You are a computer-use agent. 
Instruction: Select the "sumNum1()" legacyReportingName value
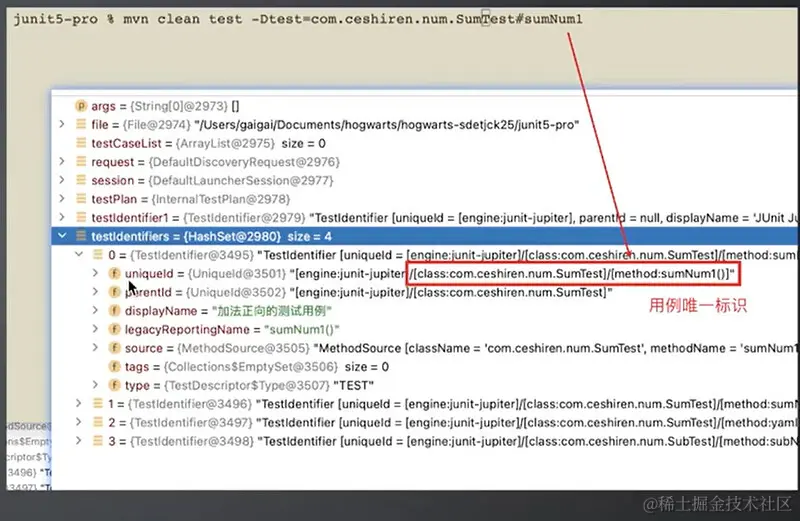pos(302,329)
